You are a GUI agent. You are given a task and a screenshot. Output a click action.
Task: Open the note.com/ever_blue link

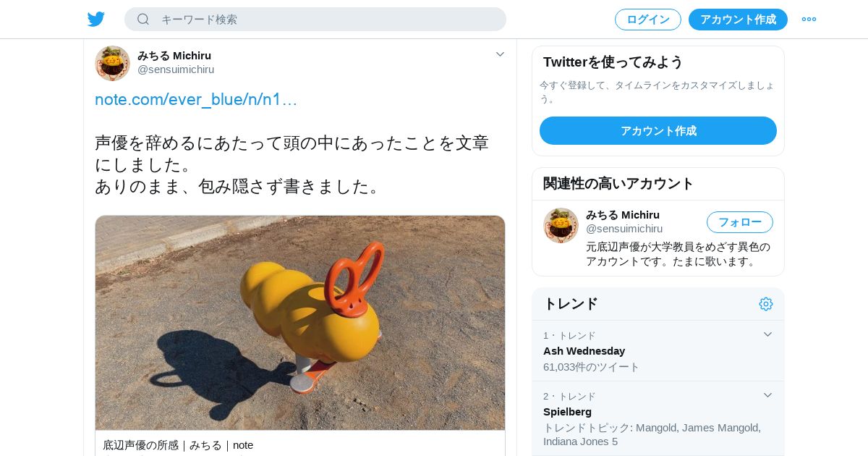pyautogui.click(x=196, y=99)
